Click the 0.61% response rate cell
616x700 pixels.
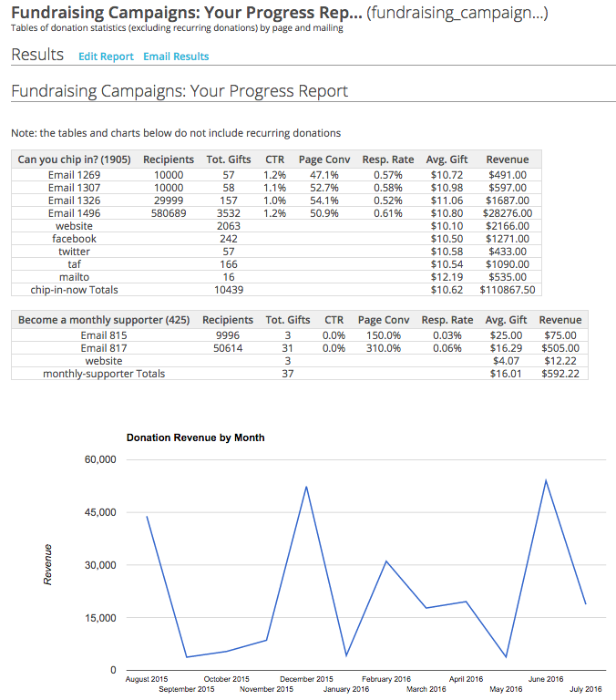pyautogui.click(x=388, y=213)
